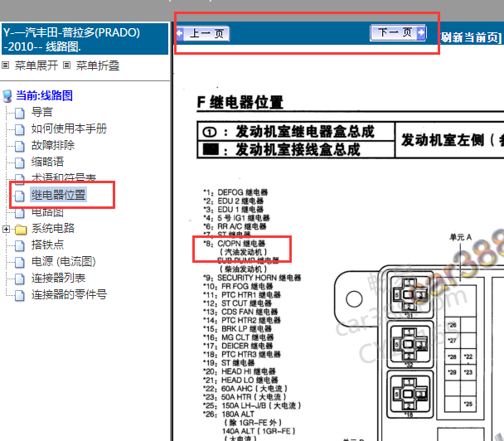The width and height of the screenshot is (504, 441).
Task: Collapse all menus with 菜单折叠
Action: 98,65
